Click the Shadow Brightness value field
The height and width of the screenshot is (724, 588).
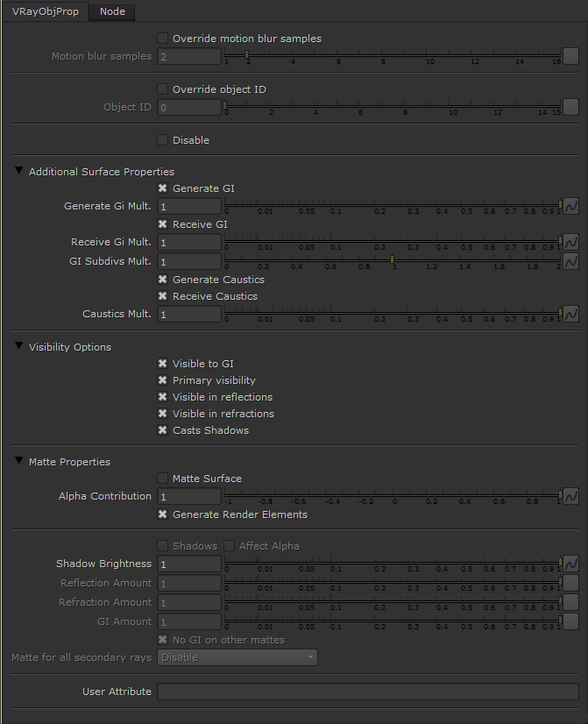189,564
